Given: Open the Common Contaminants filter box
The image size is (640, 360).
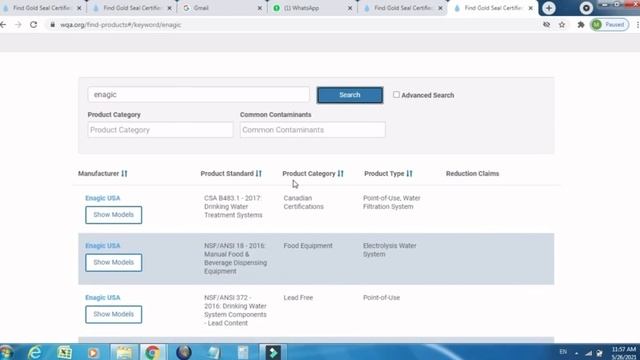Looking at the screenshot, I should point(312,130).
